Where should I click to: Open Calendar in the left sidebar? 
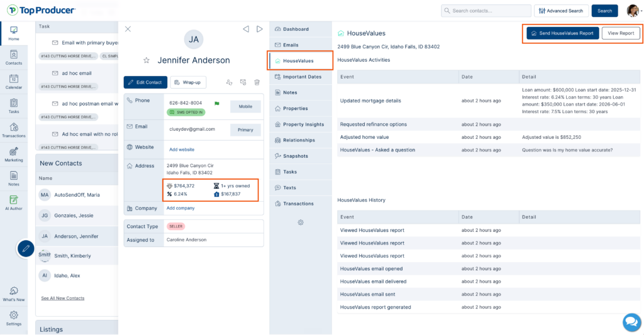pos(14,82)
